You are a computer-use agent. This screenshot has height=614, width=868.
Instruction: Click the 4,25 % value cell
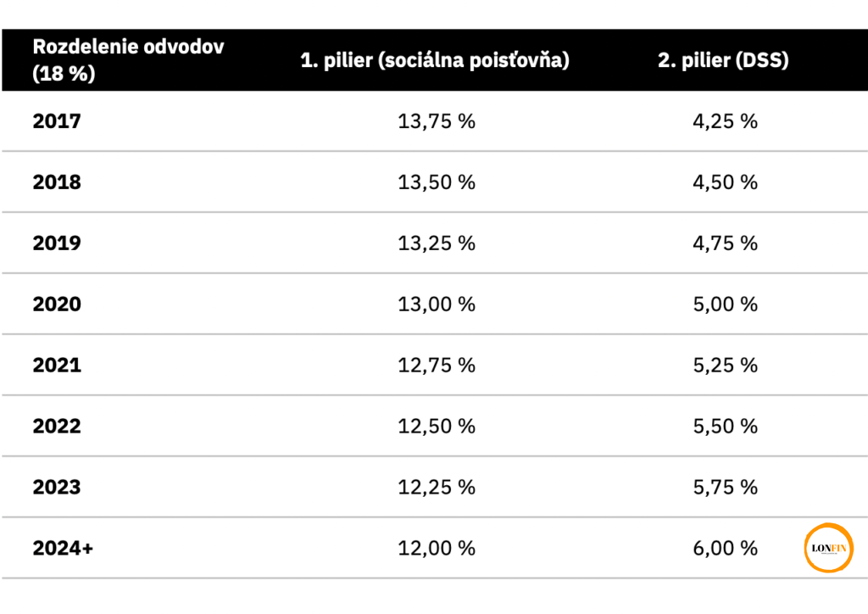click(726, 121)
